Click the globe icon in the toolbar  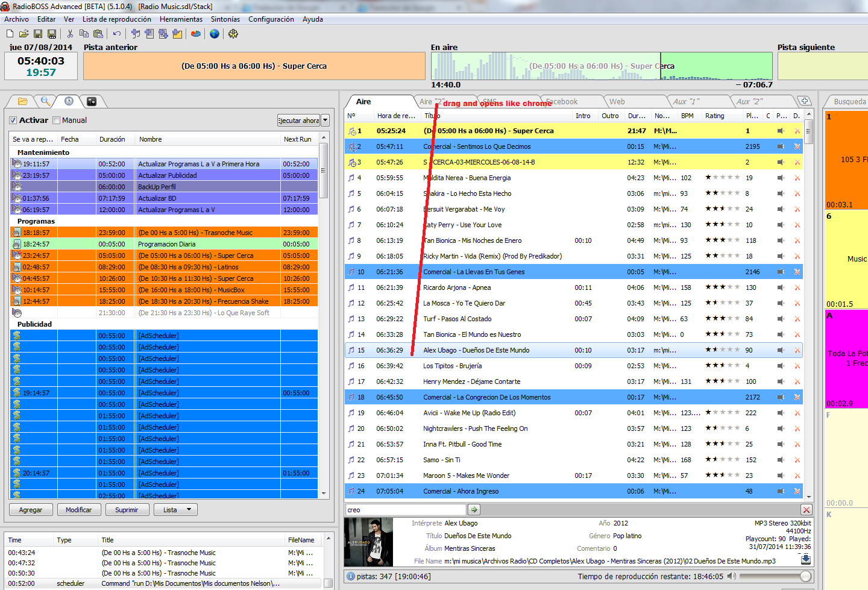tap(215, 34)
